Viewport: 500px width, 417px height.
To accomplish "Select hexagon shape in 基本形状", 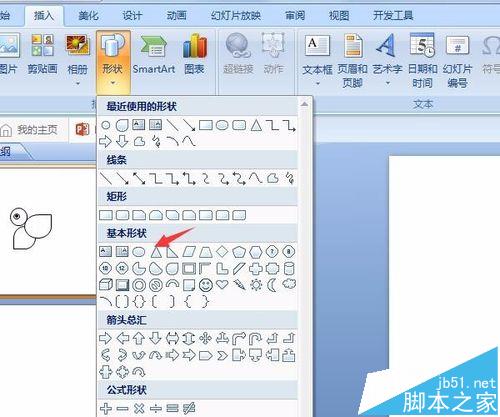I will (x=255, y=252).
